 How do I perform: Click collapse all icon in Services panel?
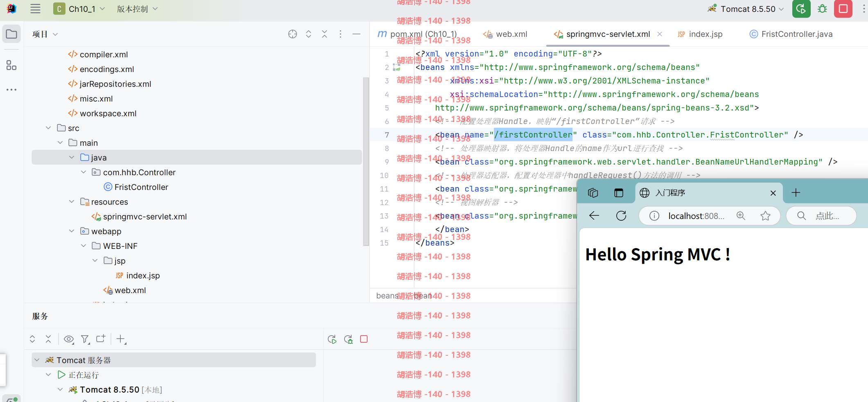pyautogui.click(x=48, y=339)
